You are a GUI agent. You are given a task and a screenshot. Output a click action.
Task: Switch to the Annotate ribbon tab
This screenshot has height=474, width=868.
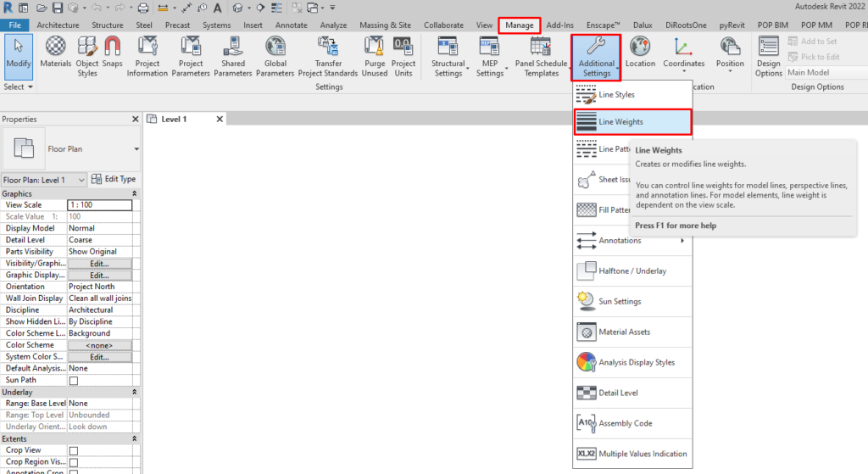[292, 25]
